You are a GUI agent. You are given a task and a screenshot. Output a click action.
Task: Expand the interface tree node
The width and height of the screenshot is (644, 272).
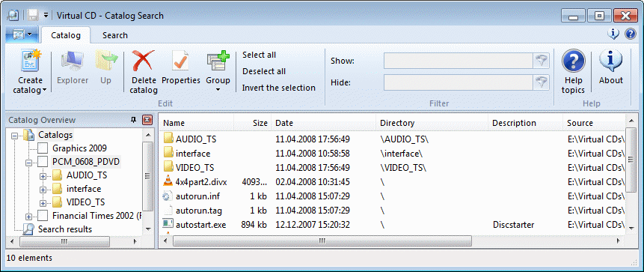[x=43, y=190]
